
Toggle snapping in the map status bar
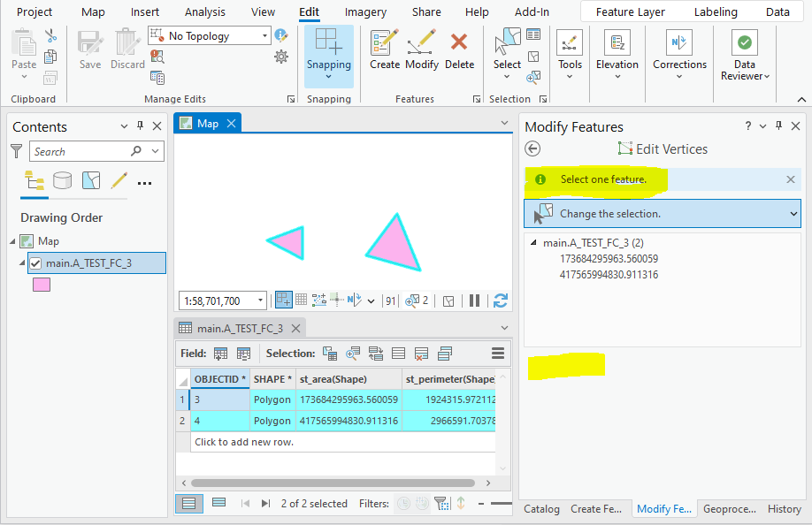click(x=285, y=301)
